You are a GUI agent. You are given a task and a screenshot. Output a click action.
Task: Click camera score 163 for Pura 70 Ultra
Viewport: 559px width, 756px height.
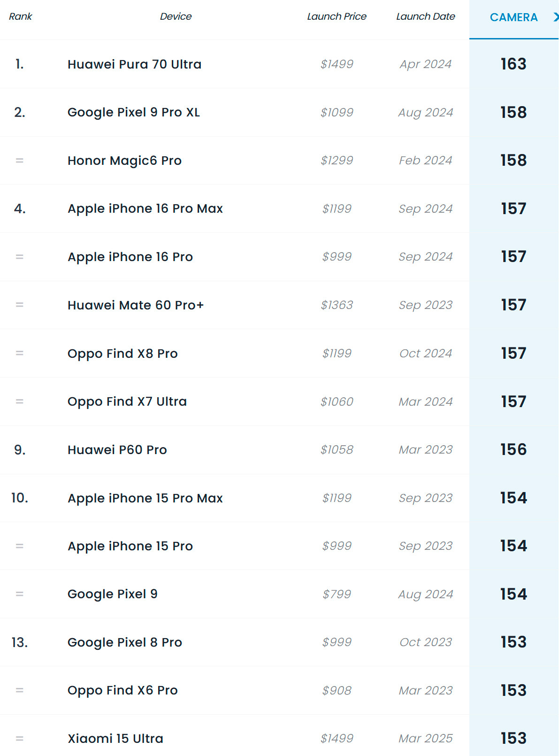pos(513,64)
